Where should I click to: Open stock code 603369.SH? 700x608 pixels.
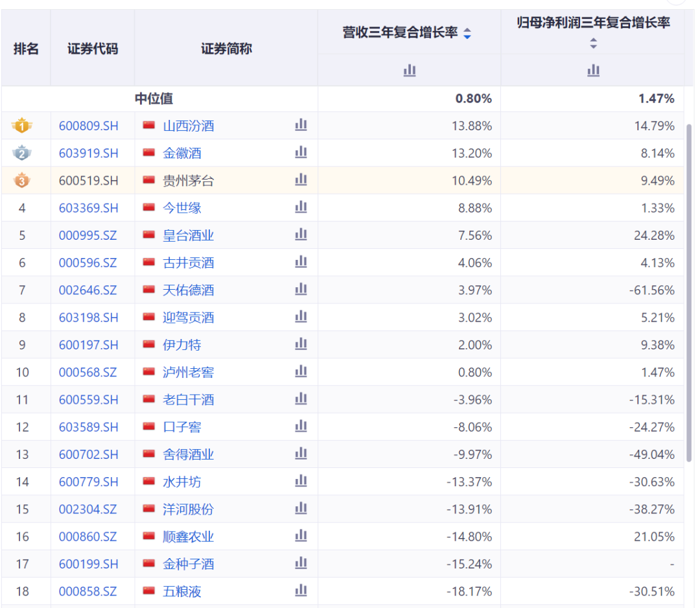point(88,208)
